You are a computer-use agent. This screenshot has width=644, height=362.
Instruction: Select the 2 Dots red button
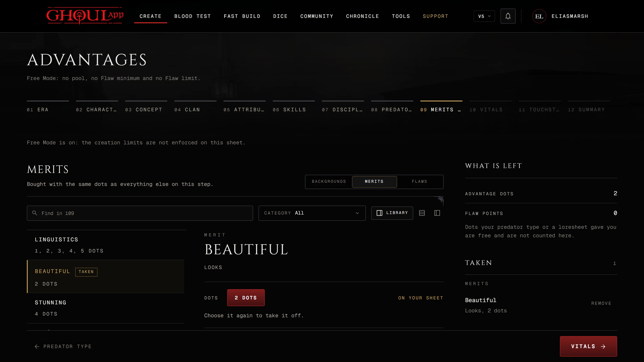coord(246,298)
